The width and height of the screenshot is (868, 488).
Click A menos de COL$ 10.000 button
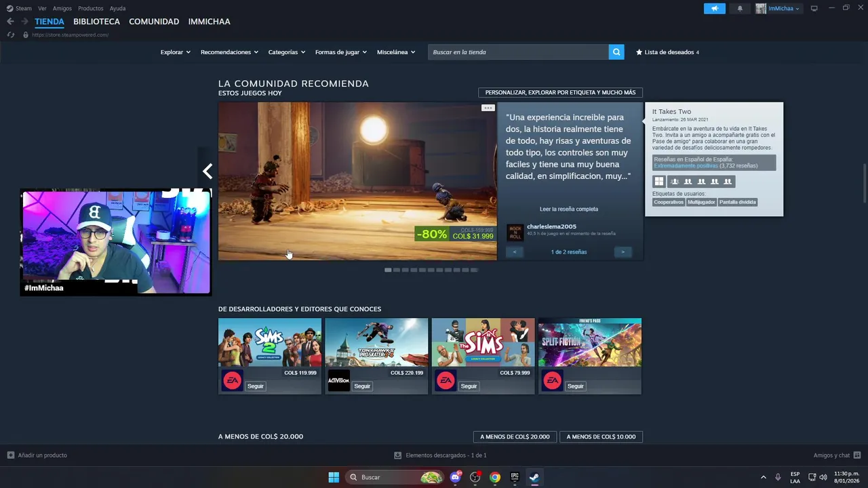coord(601,436)
